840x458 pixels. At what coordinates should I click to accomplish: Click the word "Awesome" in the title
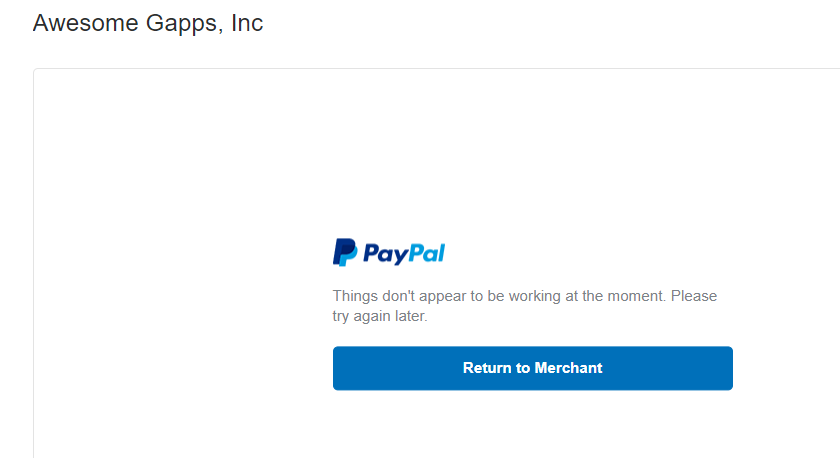click(x=86, y=23)
